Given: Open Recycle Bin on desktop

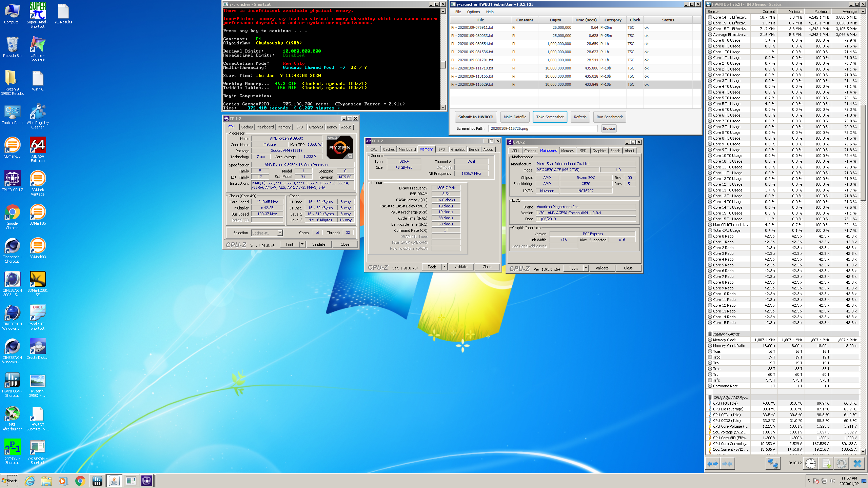Looking at the screenshot, I should click(12, 47).
